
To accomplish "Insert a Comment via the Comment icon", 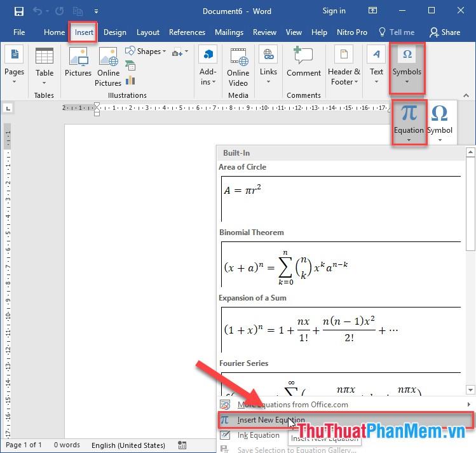I will tap(304, 63).
